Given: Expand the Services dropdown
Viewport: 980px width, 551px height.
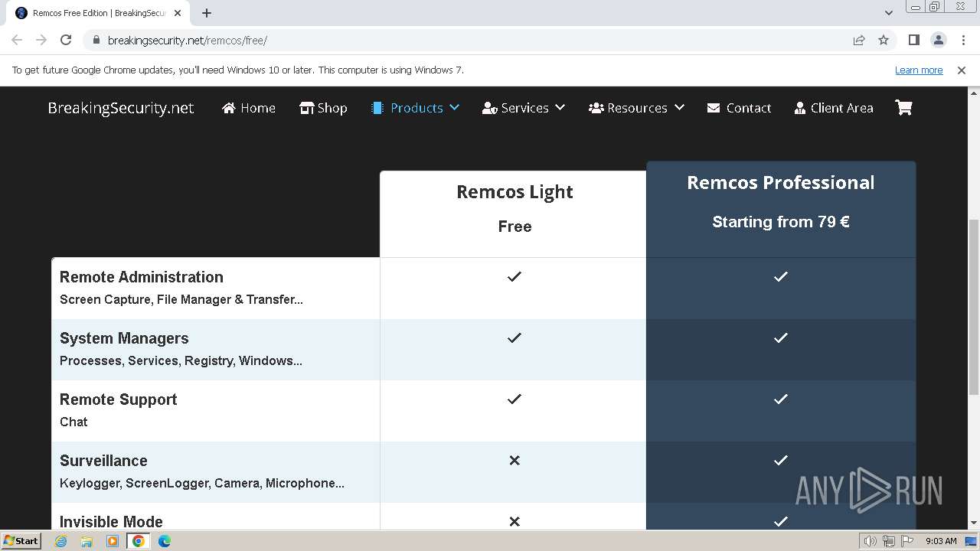Looking at the screenshot, I should [x=524, y=108].
